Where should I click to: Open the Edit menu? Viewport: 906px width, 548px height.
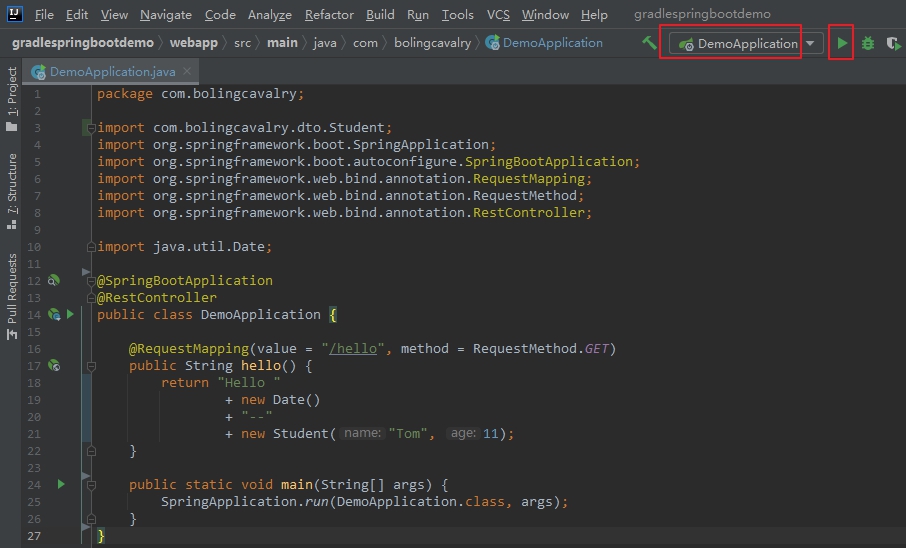coord(76,14)
